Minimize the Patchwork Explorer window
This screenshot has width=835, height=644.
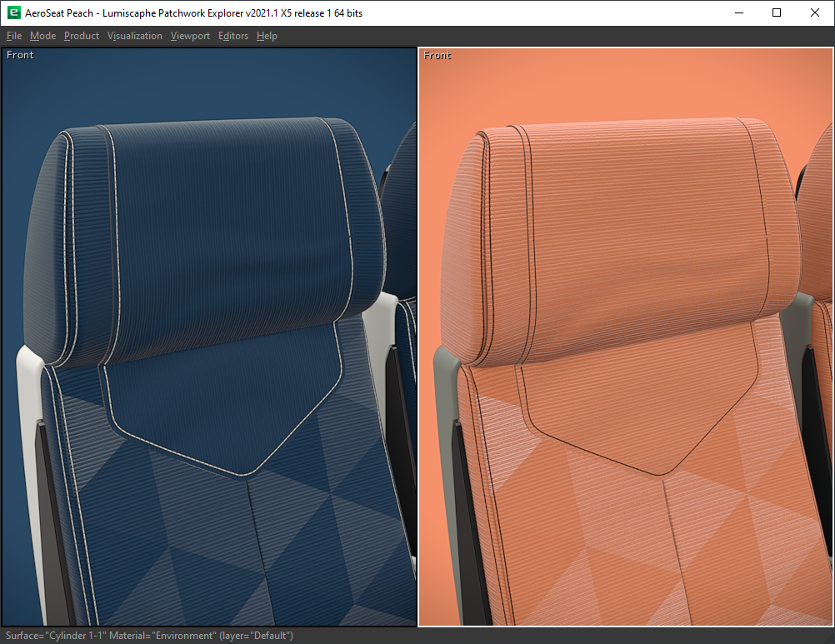pyautogui.click(x=739, y=13)
